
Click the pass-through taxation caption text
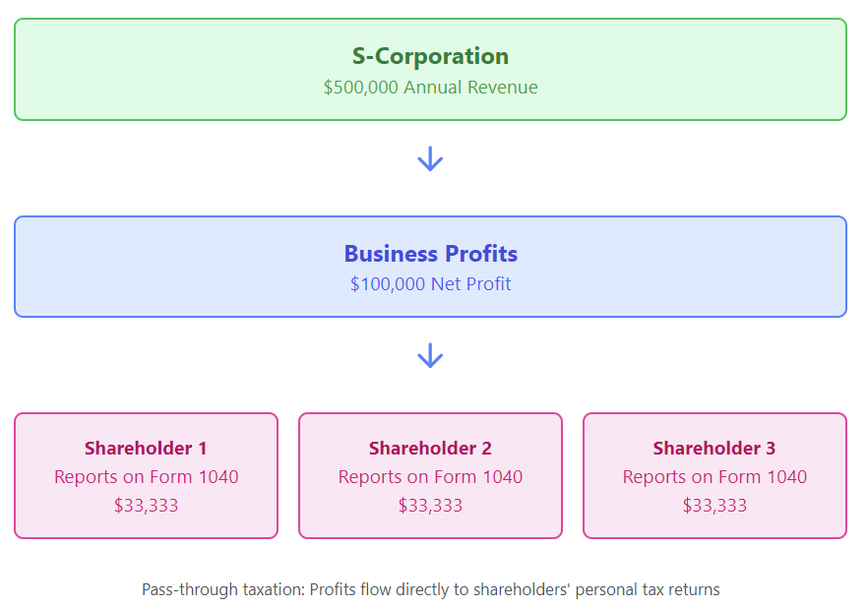click(x=430, y=590)
